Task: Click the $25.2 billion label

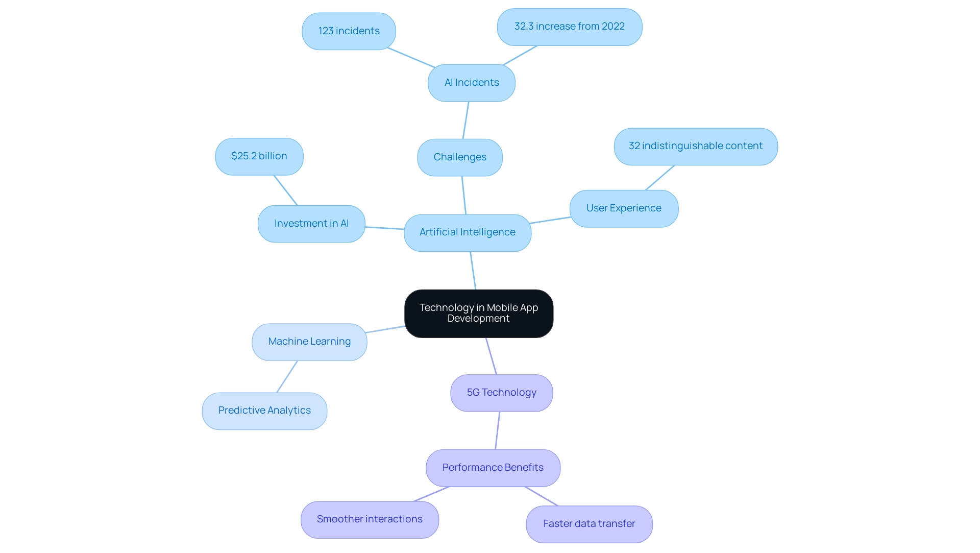Action: coord(259,156)
